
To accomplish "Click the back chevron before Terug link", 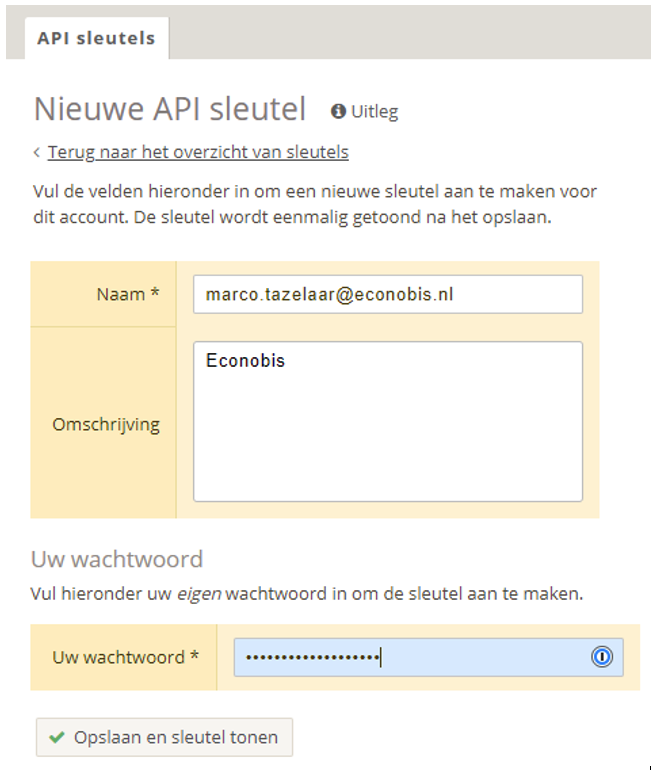I will point(37,152).
